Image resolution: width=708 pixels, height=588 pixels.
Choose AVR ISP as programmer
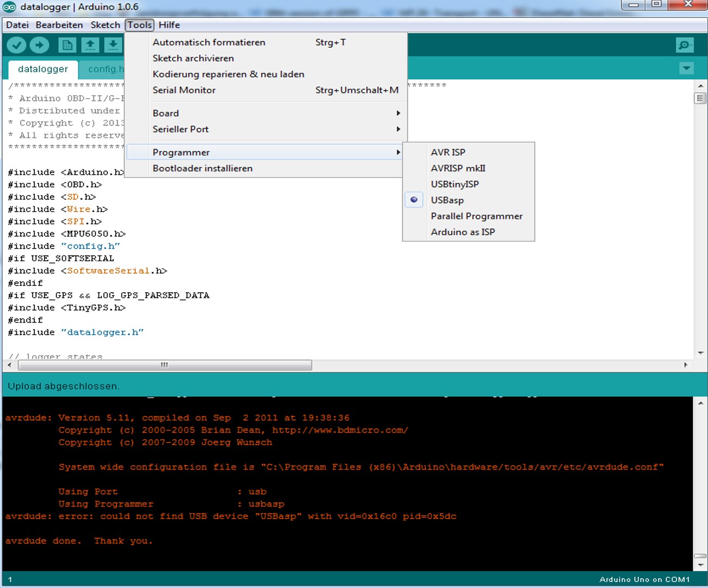click(x=468, y=152)
